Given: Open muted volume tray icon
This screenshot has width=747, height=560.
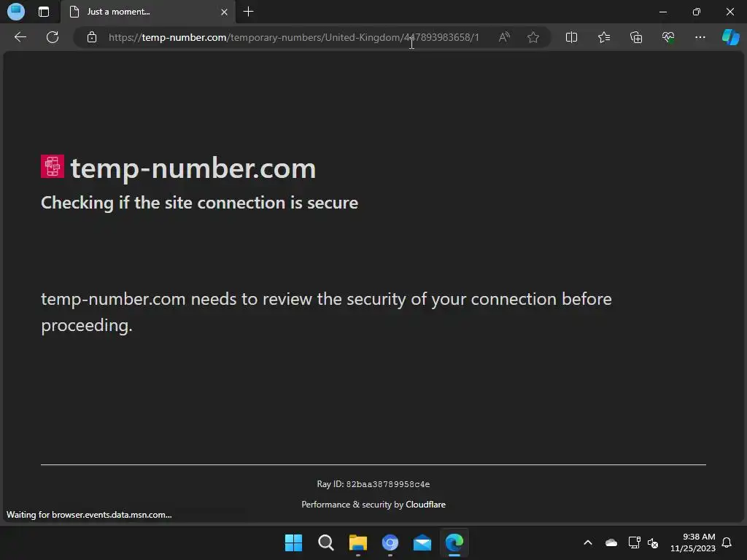Looking at the screenshot, I should (653, 542).
